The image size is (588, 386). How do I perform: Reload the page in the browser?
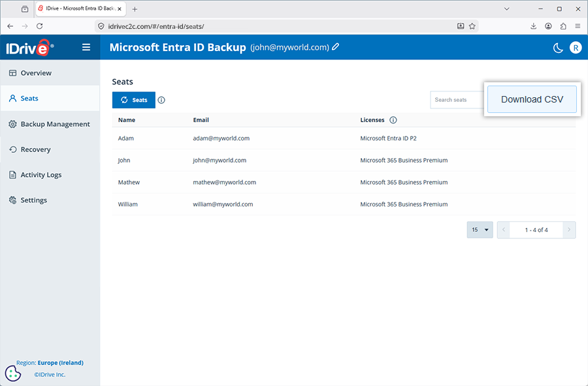(39, 26)
